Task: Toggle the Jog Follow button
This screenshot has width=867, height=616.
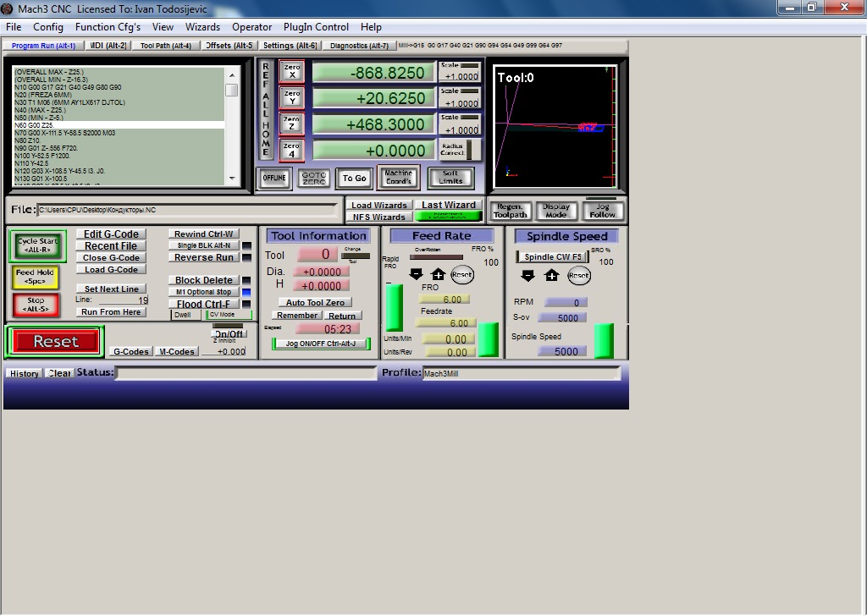Action: click(602, 211)
